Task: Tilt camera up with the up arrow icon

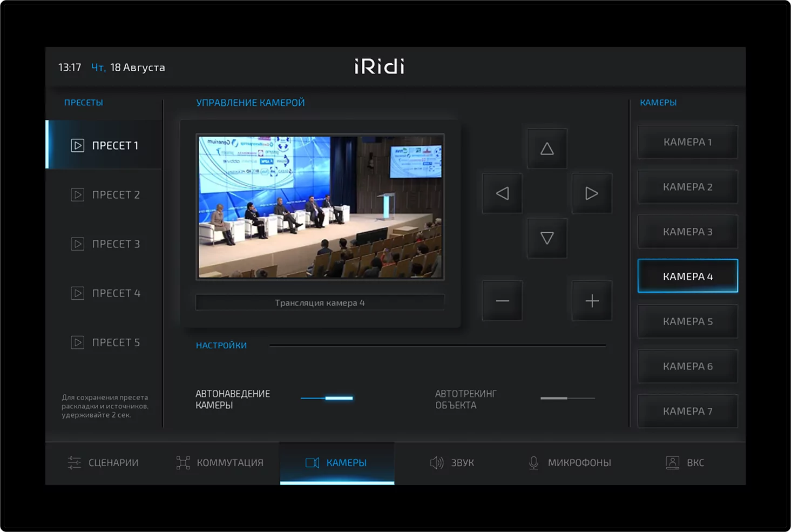Action: coord(547,148)
